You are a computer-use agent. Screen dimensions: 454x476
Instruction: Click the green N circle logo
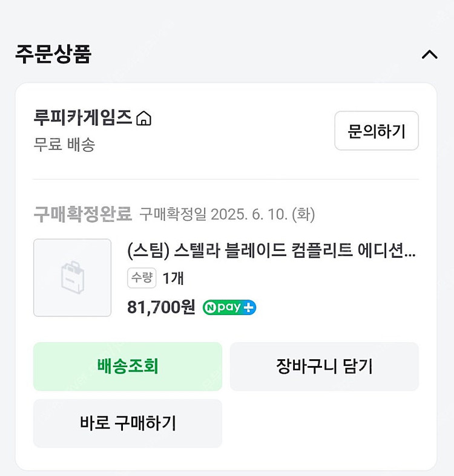[210, 308]
